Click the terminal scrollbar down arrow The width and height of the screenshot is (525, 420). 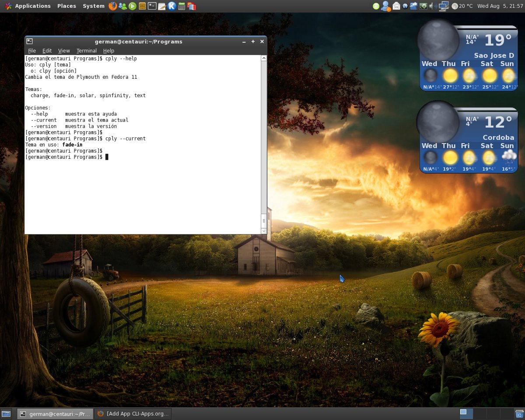click(x=264, y=231)
